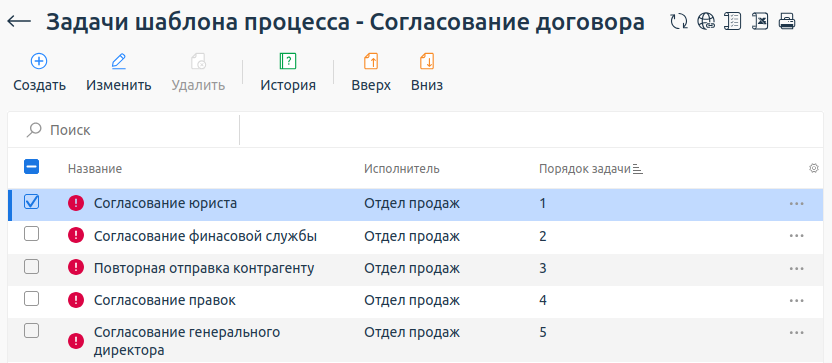Move task up with Вверх
Screen dimensions: 832x363
tap(371, 72)
